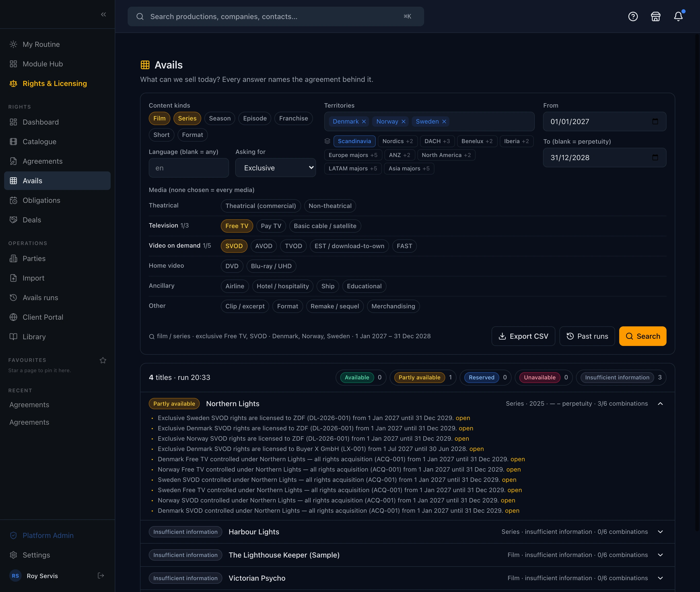Remove Denmark territory tag

point(364,121)
